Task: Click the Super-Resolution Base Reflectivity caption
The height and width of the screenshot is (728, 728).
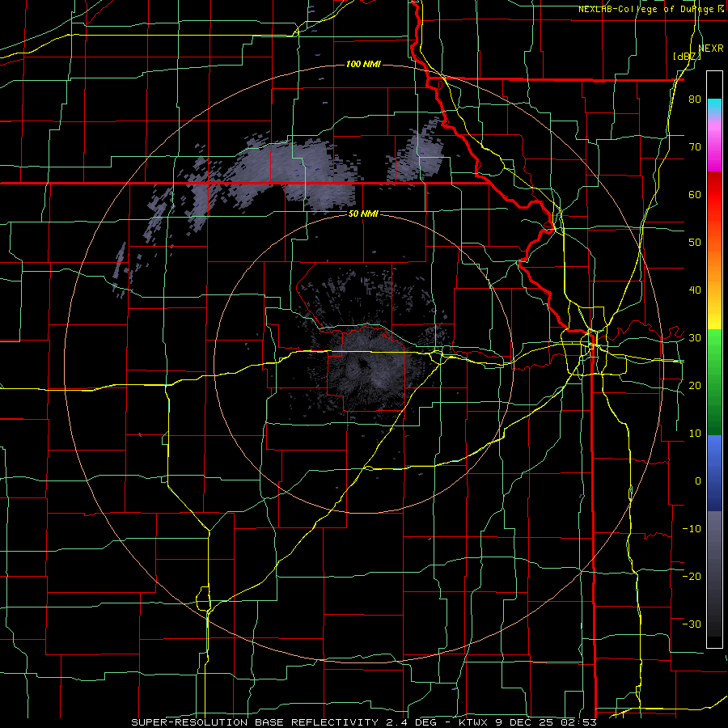Action: point(363,722)
